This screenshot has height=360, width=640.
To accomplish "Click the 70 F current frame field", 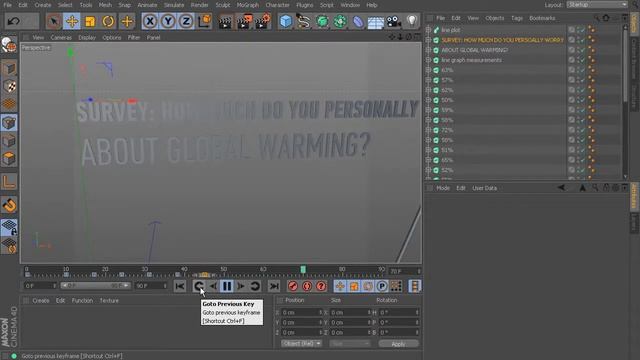I will click(x=404, y=271).
